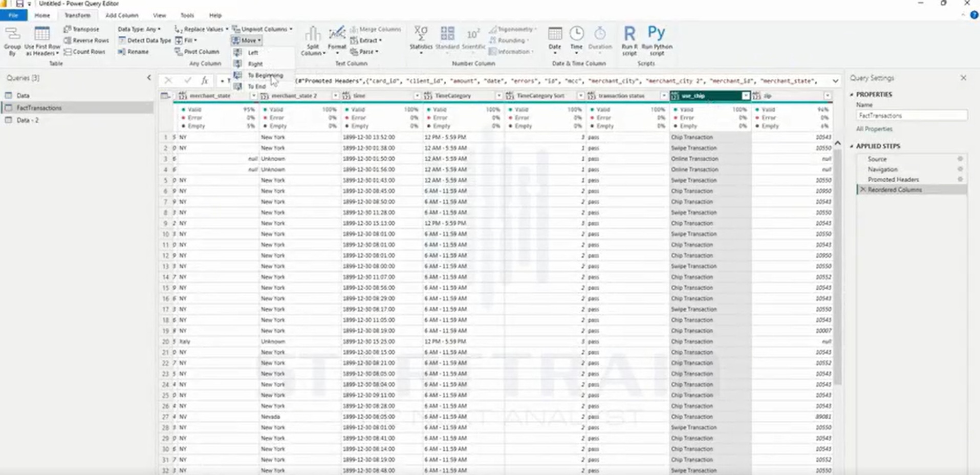This screenshot has width=980, height=475.
Task: Open settings gear for Source step
Action: [x=960, y=159]
